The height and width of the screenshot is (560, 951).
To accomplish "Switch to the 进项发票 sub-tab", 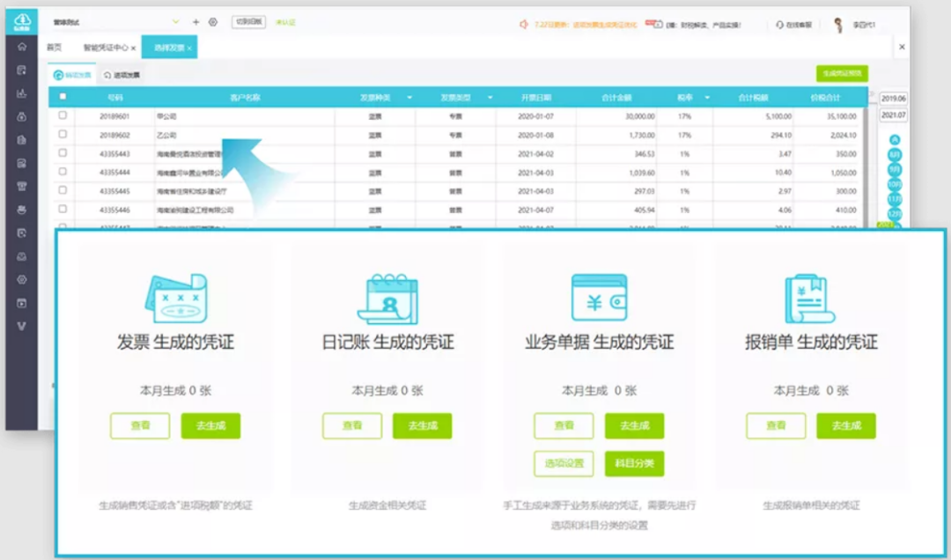I will (x=122, y=75).
